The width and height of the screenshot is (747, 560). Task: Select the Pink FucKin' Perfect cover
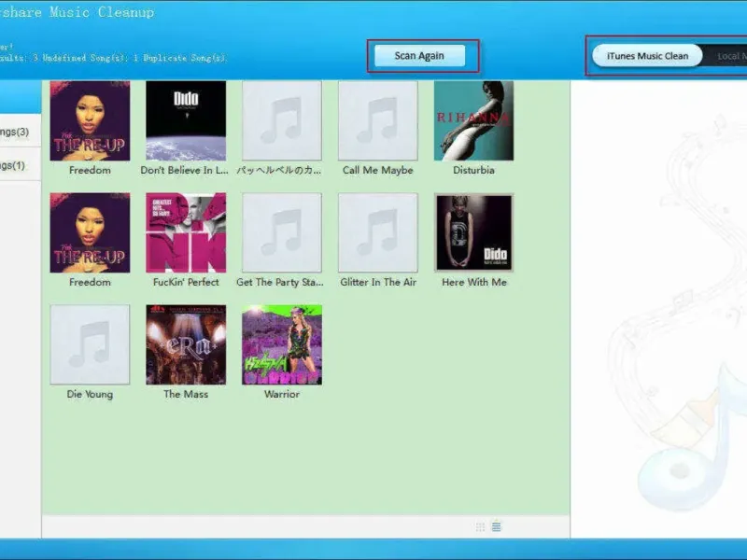click(186, 232)
